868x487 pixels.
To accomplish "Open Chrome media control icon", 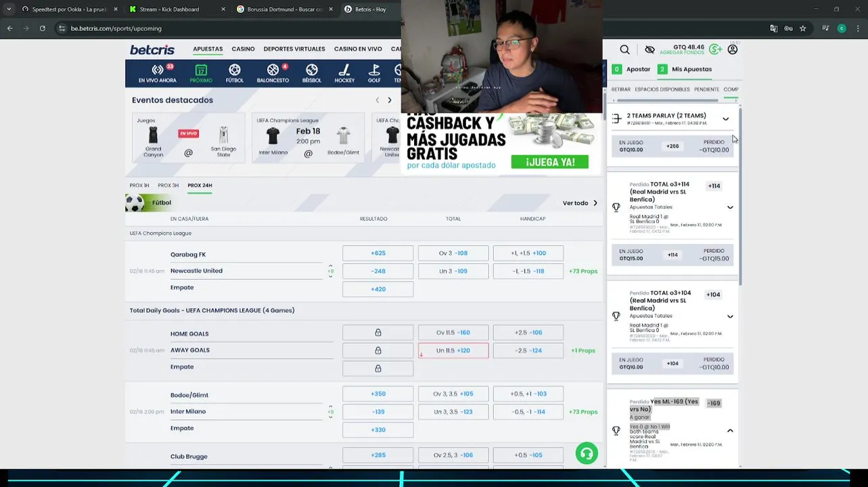I will click(824, 28).
